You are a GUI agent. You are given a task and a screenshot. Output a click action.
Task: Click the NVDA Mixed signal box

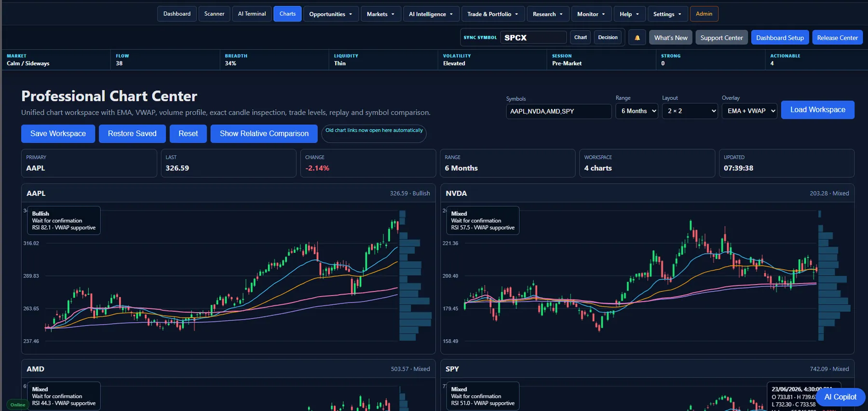483,220
